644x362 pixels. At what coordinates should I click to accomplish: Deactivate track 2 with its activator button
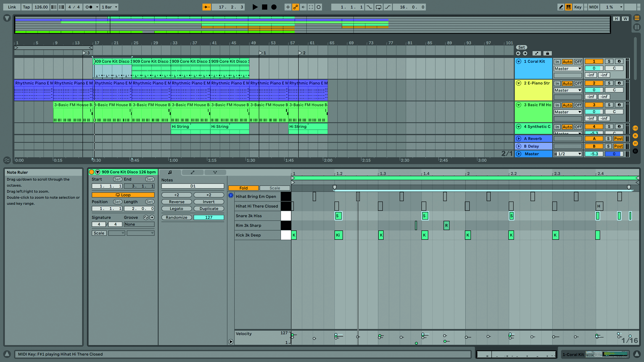pos(594,83)
